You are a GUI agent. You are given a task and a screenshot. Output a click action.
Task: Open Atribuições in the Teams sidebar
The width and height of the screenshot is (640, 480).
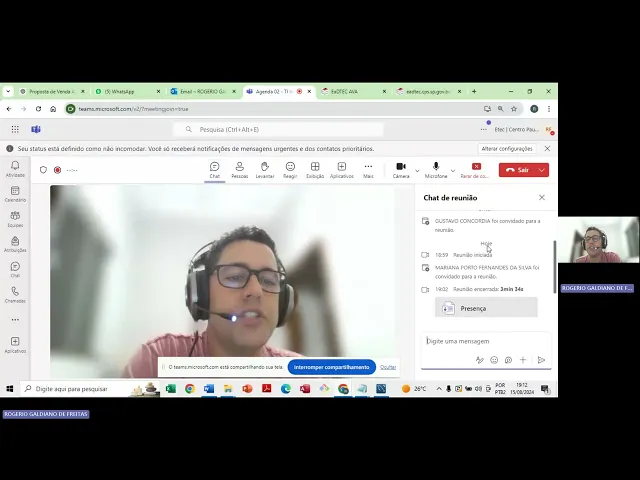click(15, 244)
